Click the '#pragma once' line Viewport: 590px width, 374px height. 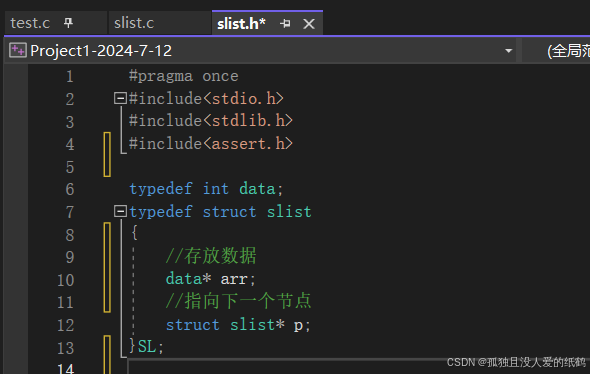tap(184, 76)
